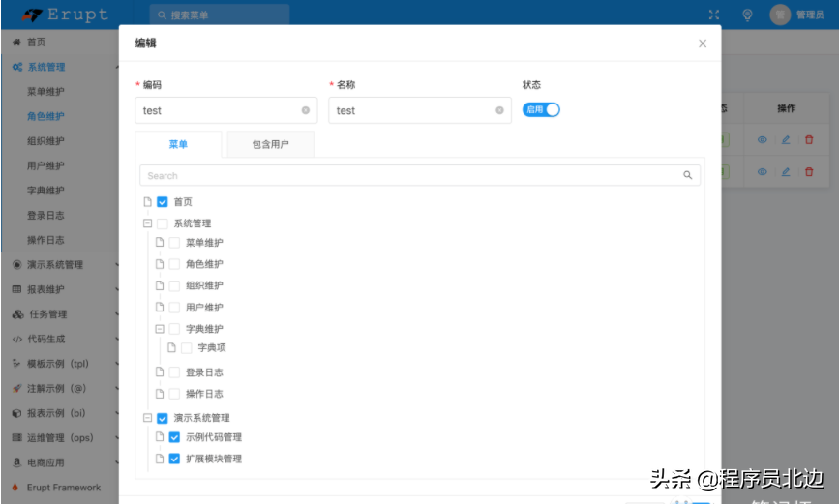Click the 编码 input field
The height and width of the screenshot is (504, 839).
click(225, 110)
